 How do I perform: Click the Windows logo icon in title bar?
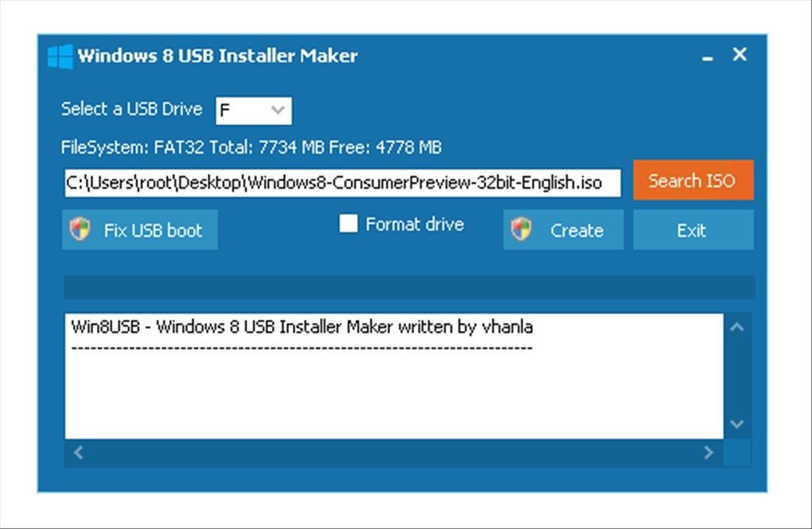coord(60,56)
